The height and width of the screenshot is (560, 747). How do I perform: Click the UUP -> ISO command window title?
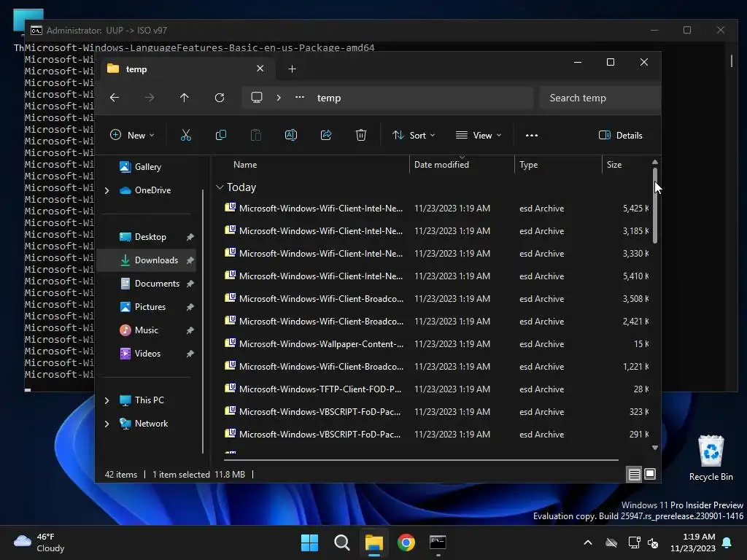coord(107,31)
